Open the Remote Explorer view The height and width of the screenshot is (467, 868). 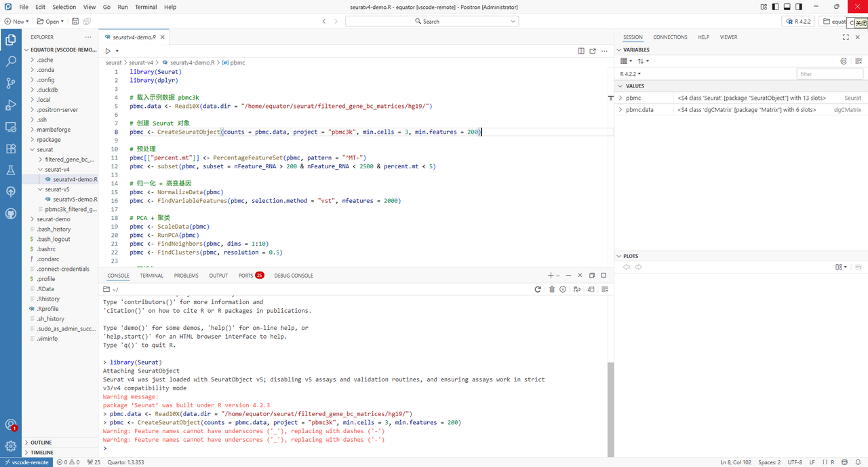pos(11,127)
